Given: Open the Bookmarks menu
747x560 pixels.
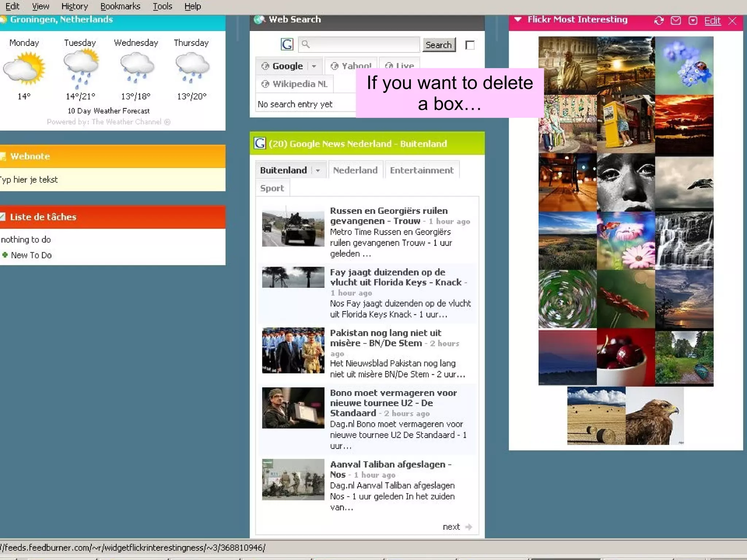Looking at the screenshot, I should point(120,6).
